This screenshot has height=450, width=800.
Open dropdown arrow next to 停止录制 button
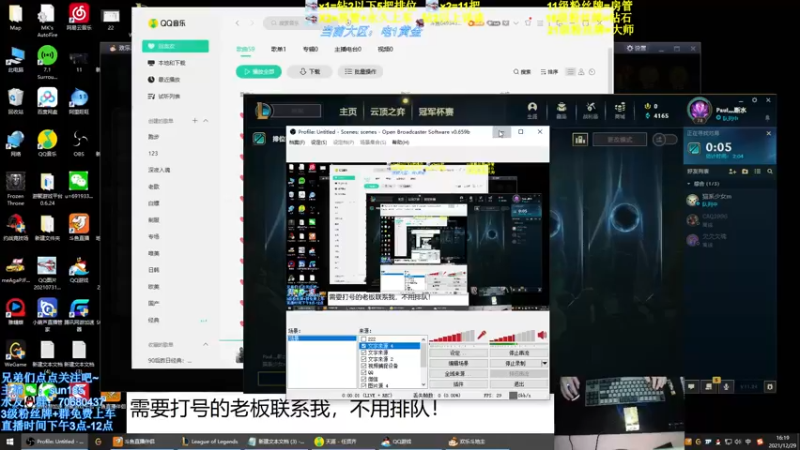point(544,363)
